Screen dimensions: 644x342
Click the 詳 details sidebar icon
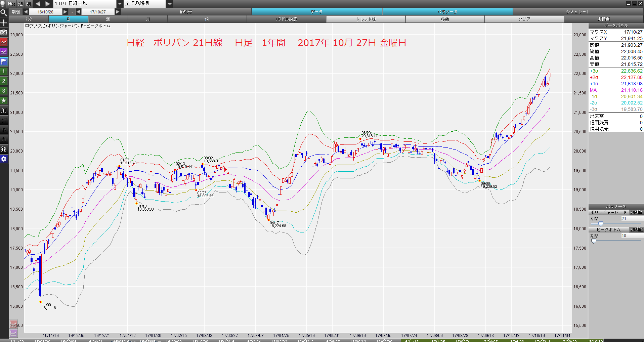[4, 120]
